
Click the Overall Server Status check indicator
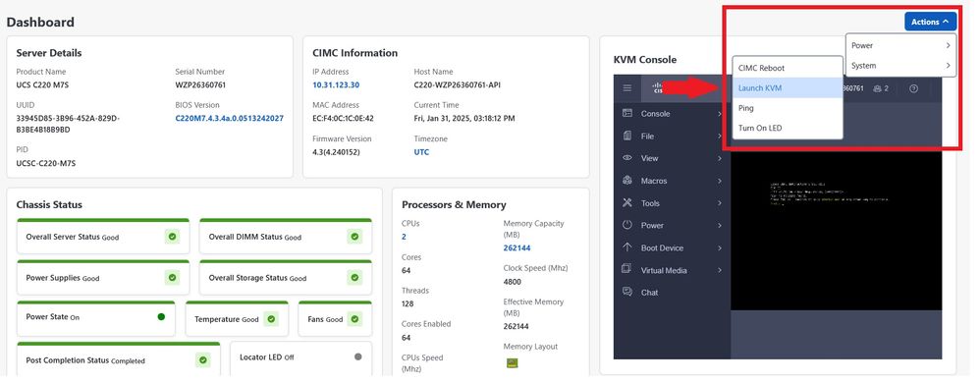(x=172, y=236)
